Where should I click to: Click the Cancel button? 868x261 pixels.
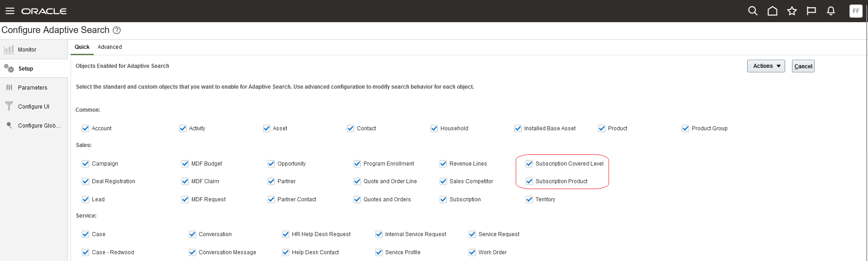803,66
